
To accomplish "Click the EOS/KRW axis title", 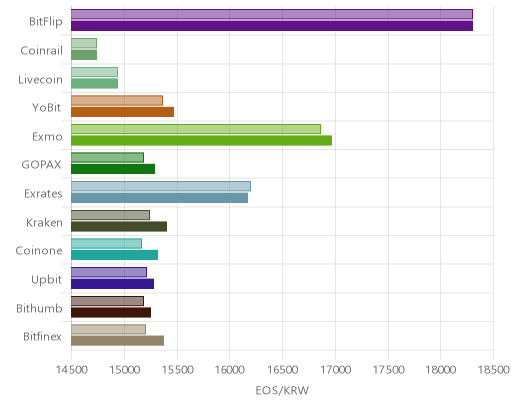I will pos(282,390).
